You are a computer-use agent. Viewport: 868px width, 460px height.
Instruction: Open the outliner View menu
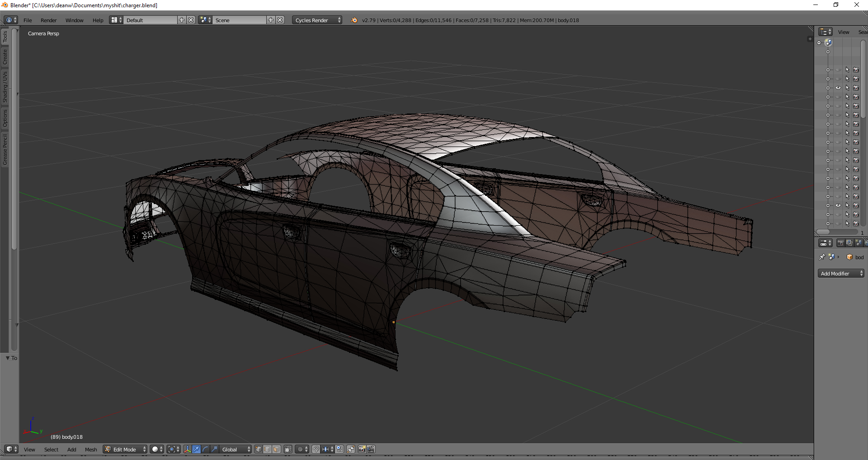point(843,32)
